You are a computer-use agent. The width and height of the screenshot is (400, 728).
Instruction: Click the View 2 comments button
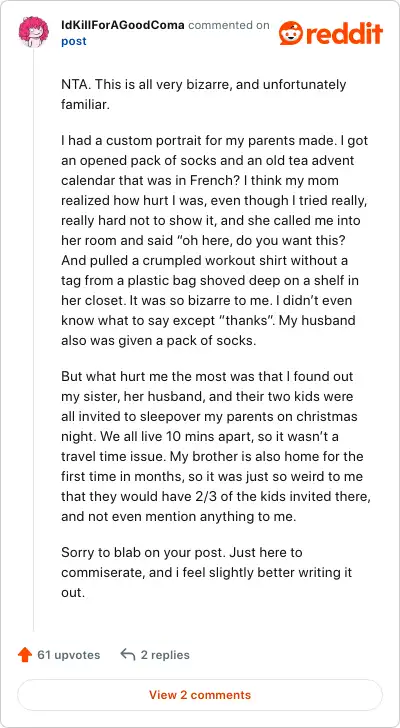[x=200, y=695]
